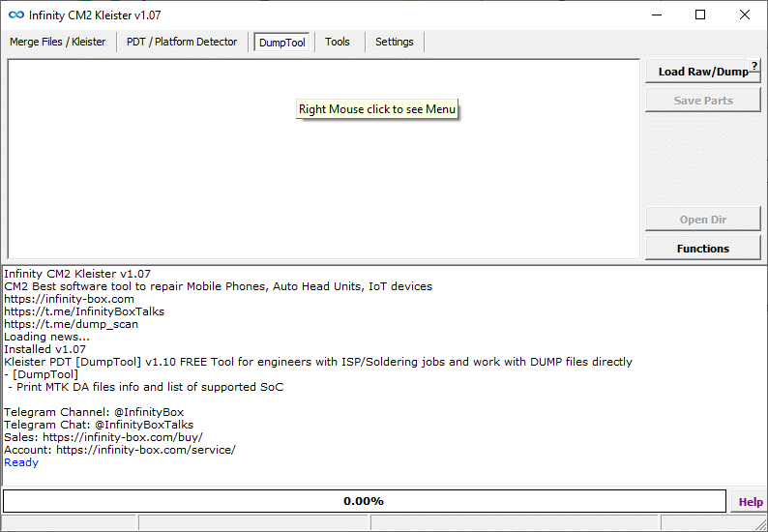Click the '- [DumpTool]' log line
The height and width of the screenshot is (532, 768).
pyautogui.click(x=42, y=374)
